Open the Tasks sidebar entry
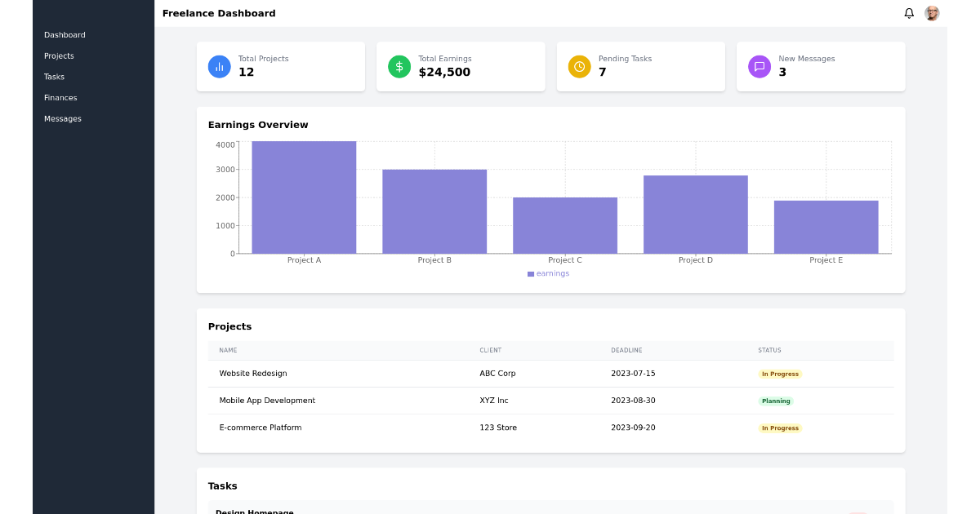Viewport: 980px width, 514px height. click(54, 76)
